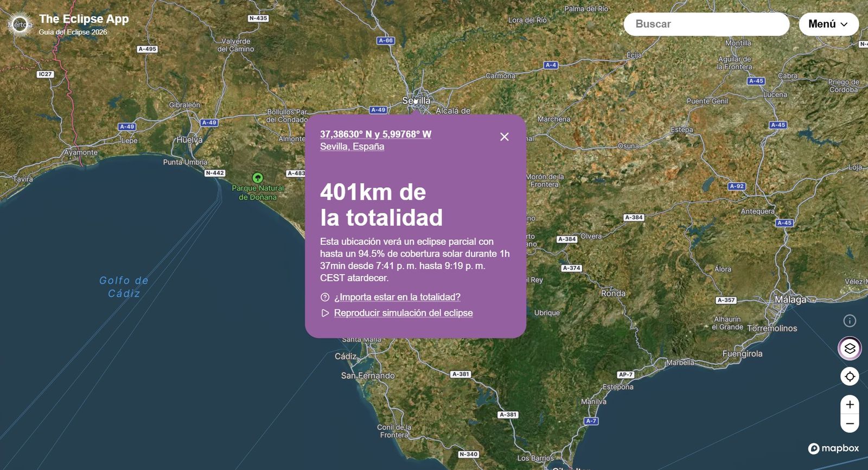Zoom out with the minus button
The height and width of the screenshot is (470, 868).
tap(850, 423)
